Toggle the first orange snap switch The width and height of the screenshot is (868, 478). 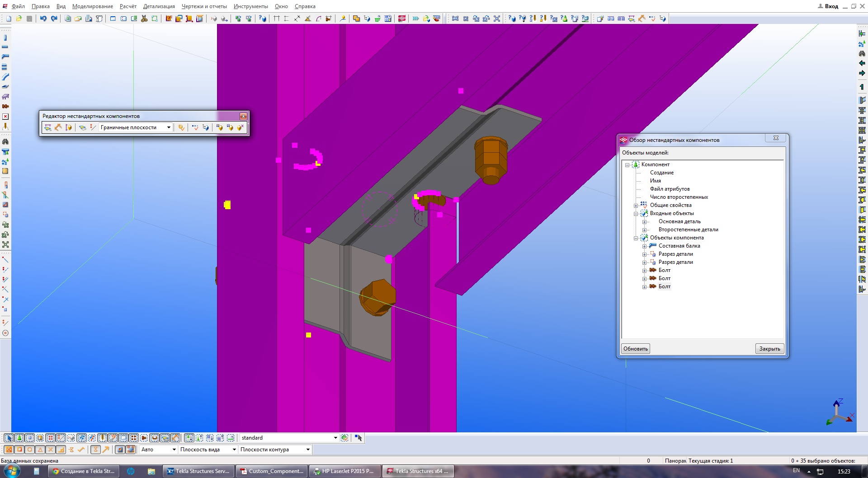click(9, 450)
